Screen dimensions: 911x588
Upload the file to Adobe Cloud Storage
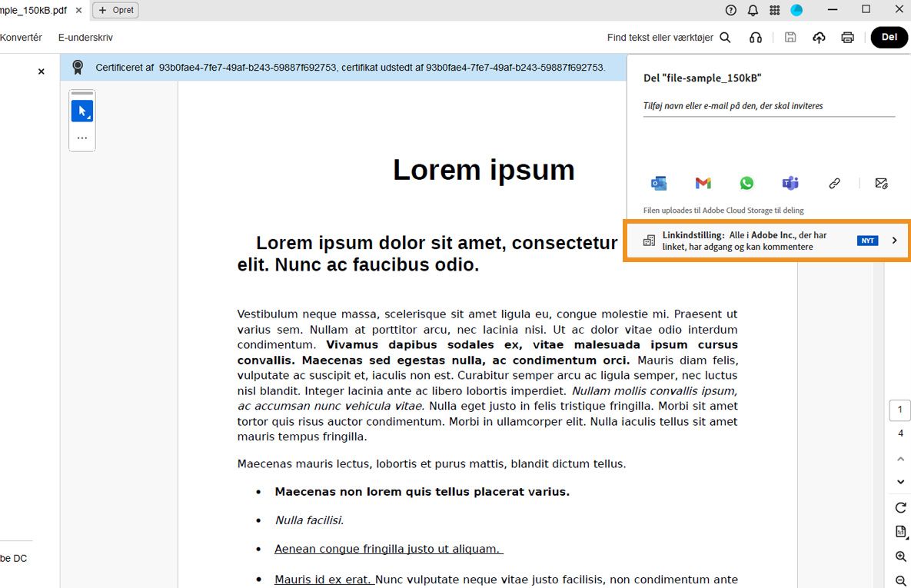818,37
